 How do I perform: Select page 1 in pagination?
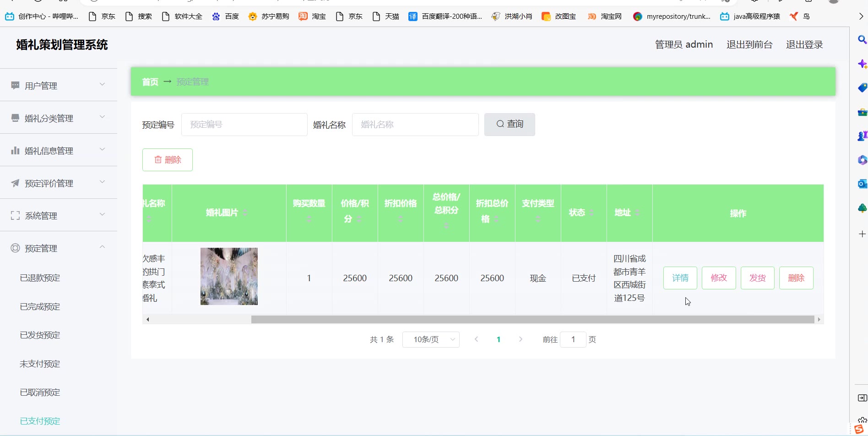[x=499, y=339]
